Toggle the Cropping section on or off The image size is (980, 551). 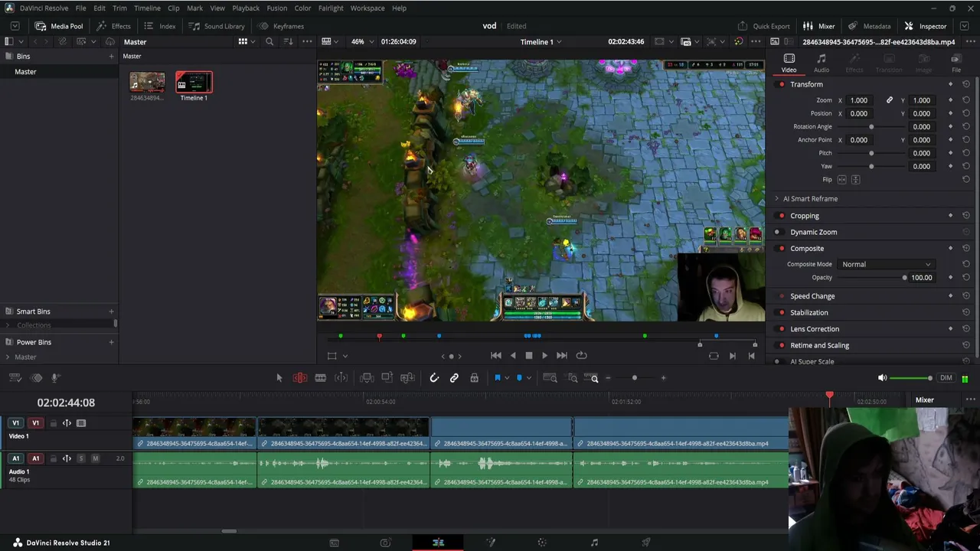tap(781, 216)
